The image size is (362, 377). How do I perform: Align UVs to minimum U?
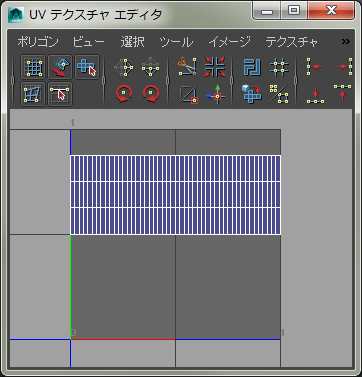click(315, 67)
